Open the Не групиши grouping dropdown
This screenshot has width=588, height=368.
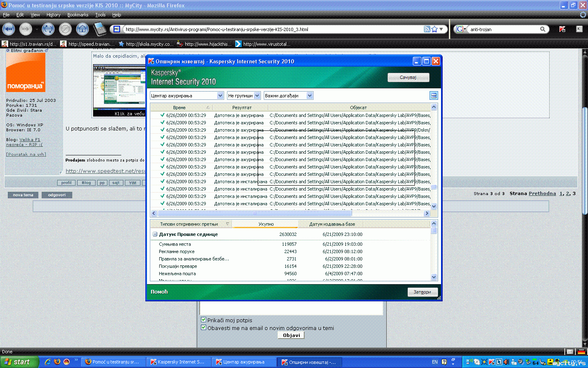(244, 96)
